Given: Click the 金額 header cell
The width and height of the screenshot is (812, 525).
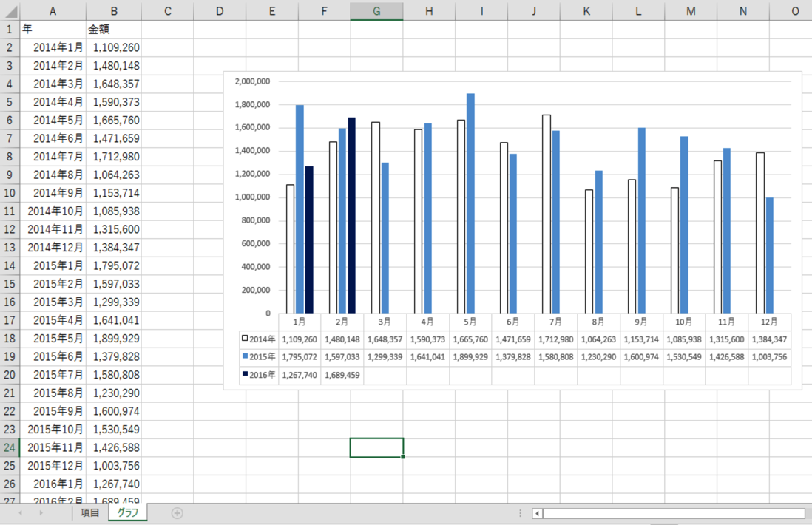Looking at the screenshot, I should (114, 30).
